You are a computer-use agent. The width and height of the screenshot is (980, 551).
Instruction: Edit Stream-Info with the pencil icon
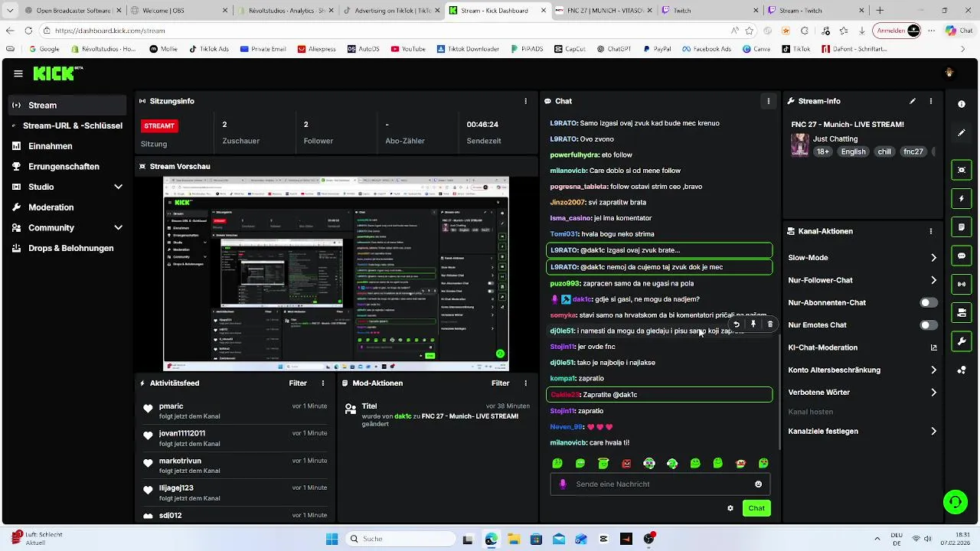913,101
